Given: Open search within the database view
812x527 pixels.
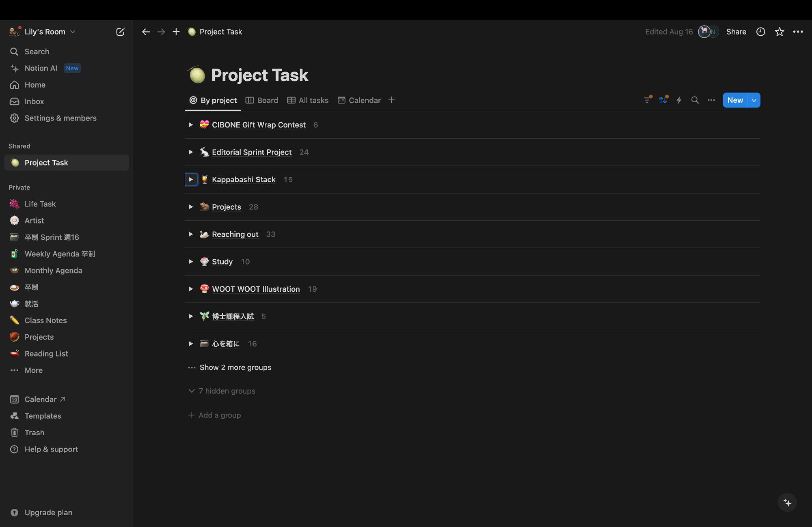Looking at the screenshot, I should [x=695, y=100].
